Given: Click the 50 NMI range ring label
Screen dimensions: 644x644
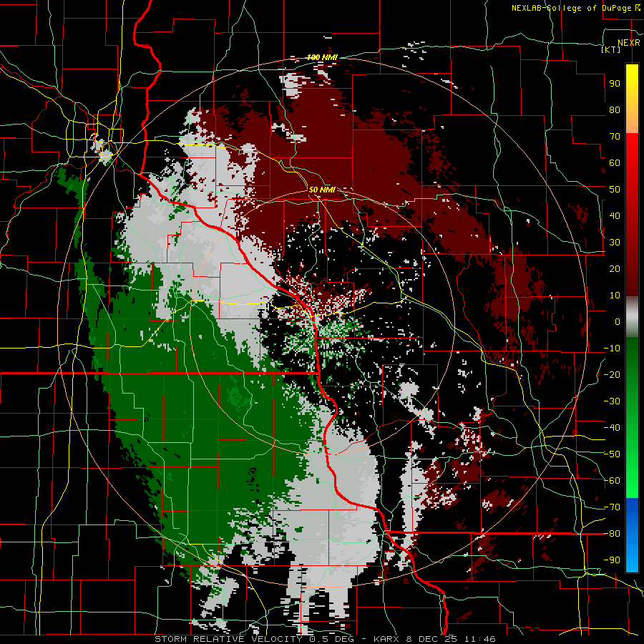Looking at the screenshot, I should [322, 190].
